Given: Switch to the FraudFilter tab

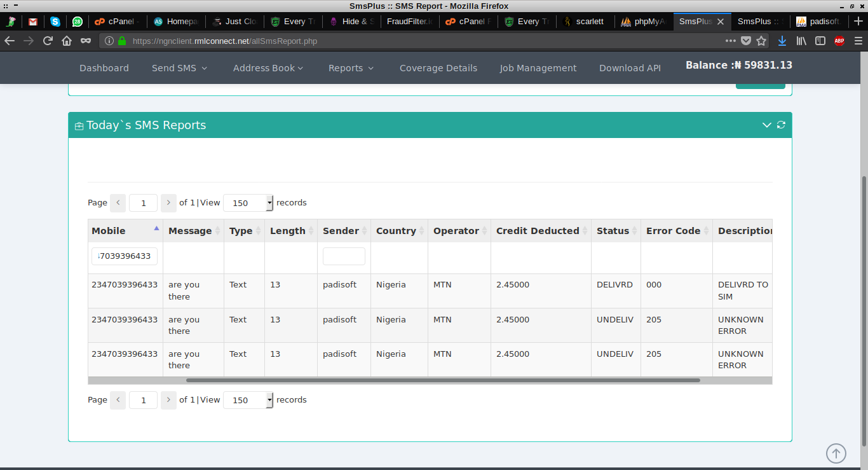Looking at the screenshot, I should pos(410,21).
